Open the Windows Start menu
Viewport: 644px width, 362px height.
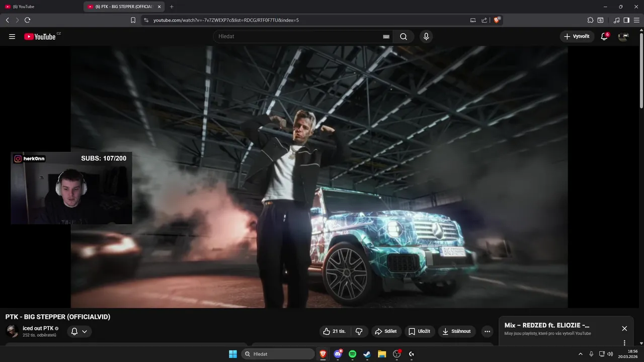pyautogui.click(x=233, y=354)
